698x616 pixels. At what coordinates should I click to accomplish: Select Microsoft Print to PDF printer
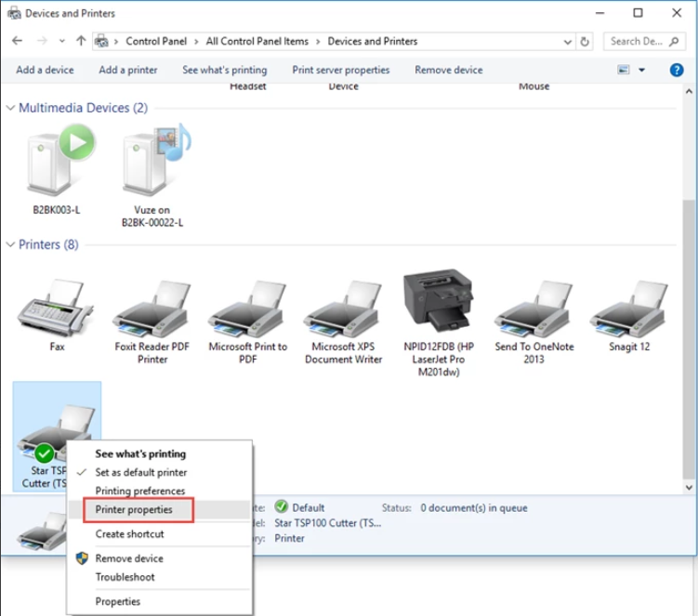click(x=247, y=308)
